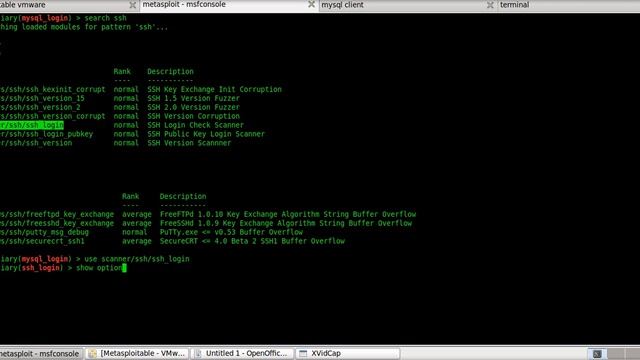Click the Metasploitable VMware taskbar icon

pyautogui.click(x=93, y=353)
